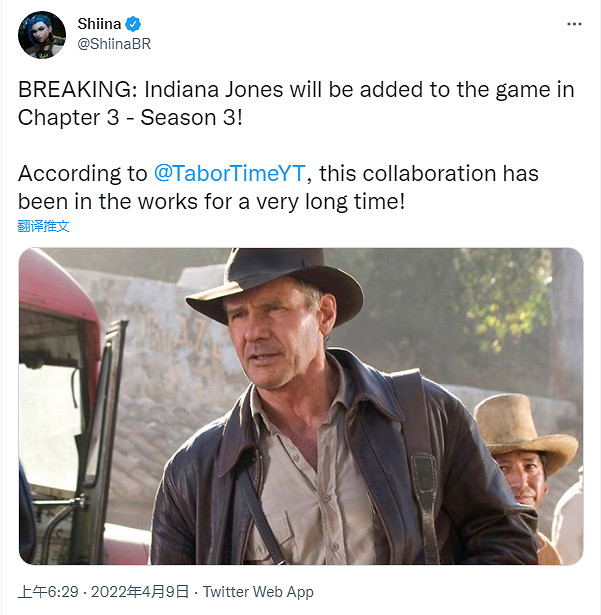
Task: Open the @ShiinaBR handle profile
Action: click(x=114, y=44)
